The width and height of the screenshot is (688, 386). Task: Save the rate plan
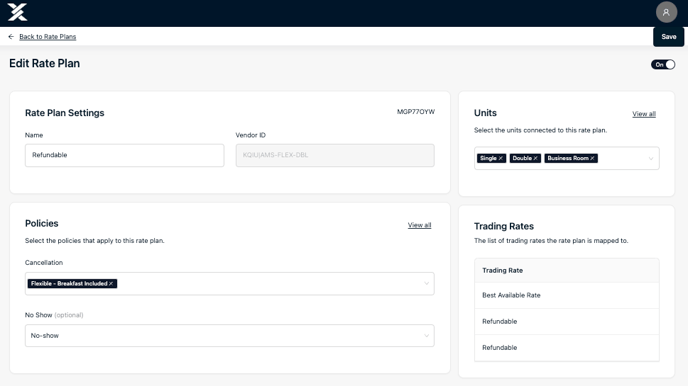pos(668,37)
